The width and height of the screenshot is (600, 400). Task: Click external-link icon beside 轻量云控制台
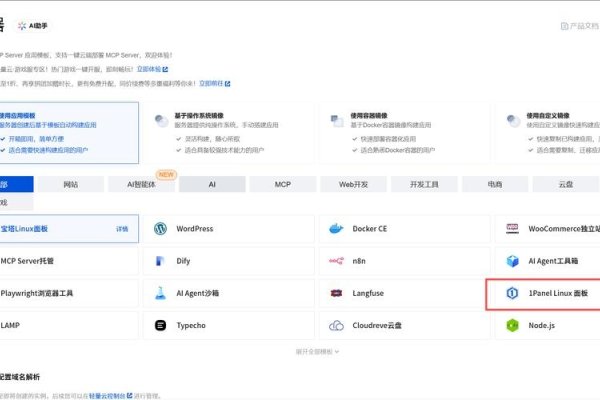click(x=129, y=395)
